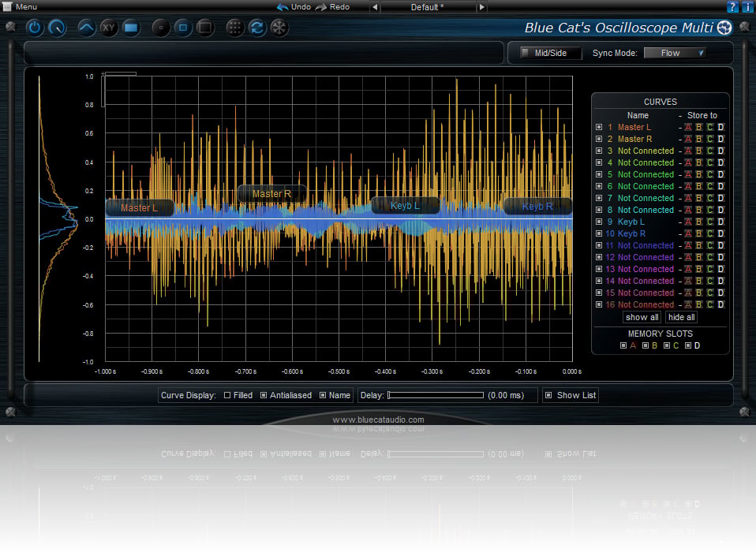
Task: Toggle visibility checkbox for curve 5
Action: click(x=599, y=174)
